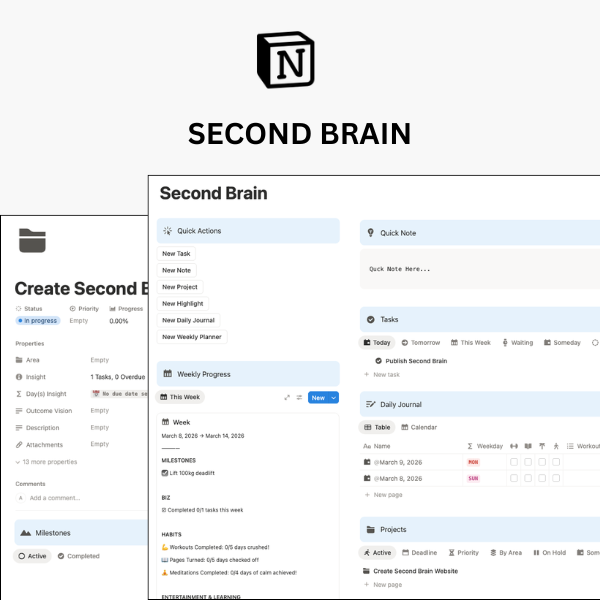600x600 pixels.
Task: Click the March 8, 2026 row calendar icon
Action: [367, 478]
